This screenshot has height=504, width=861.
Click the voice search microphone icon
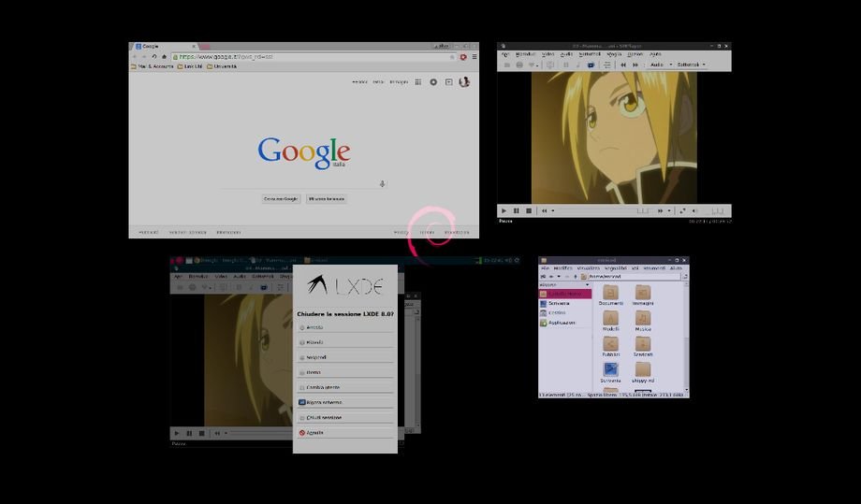tap(382, 184)
